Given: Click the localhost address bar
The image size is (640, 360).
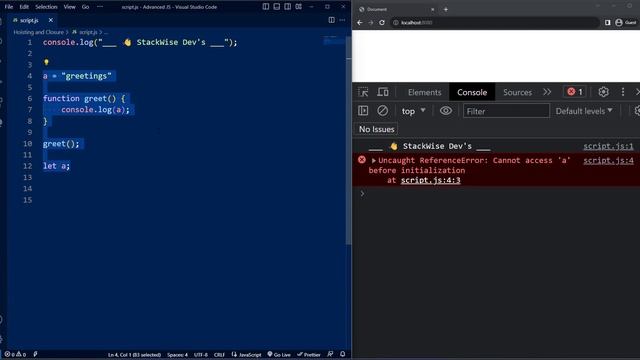Looking at the screenshot, I should 494,22.
